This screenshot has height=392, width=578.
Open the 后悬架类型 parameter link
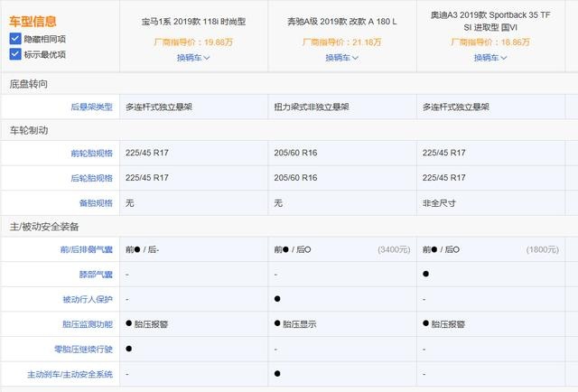(x=91, y=107)
